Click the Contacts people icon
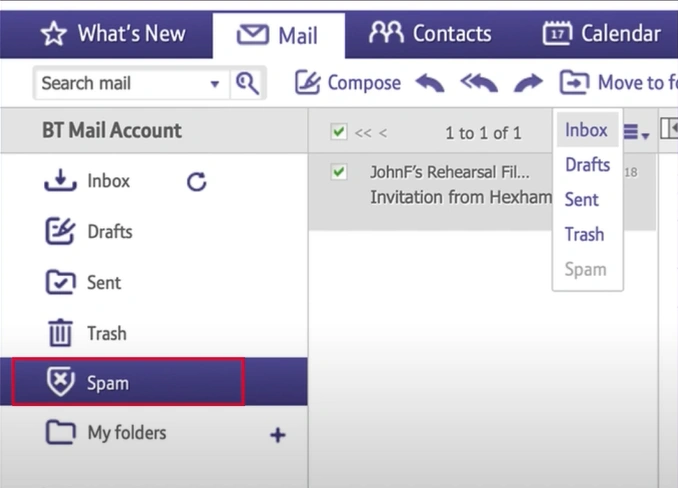This screenshot has width=678, height=488. pos(386,32)
